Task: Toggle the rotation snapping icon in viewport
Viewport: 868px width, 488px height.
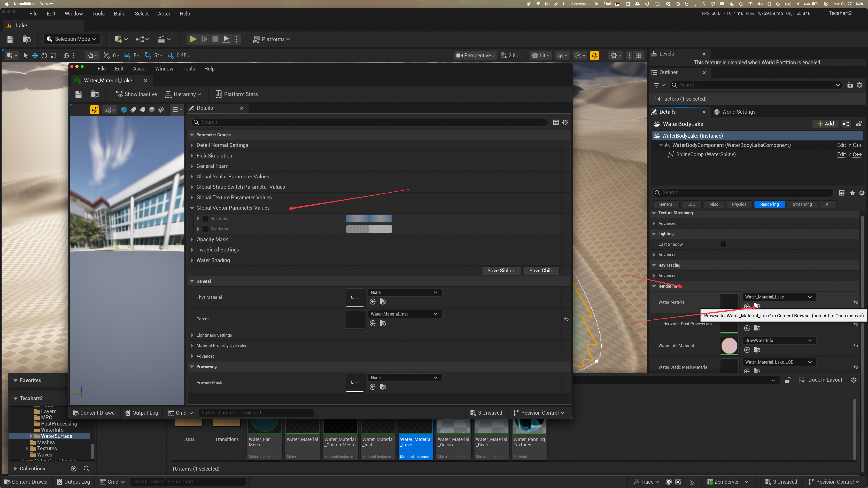Action: [x=148, y=56]
